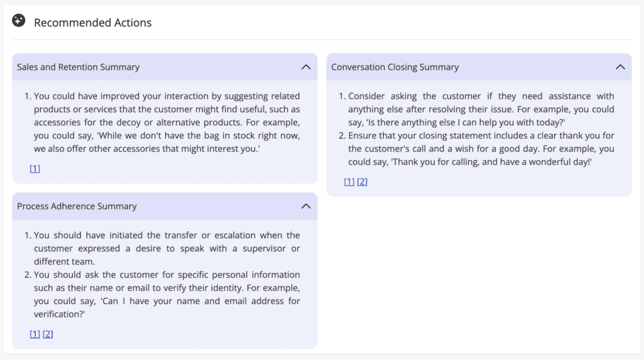Screen dimensions: 644x360
Task: Click the Conversation Closing Summary title
Action: 395,67
